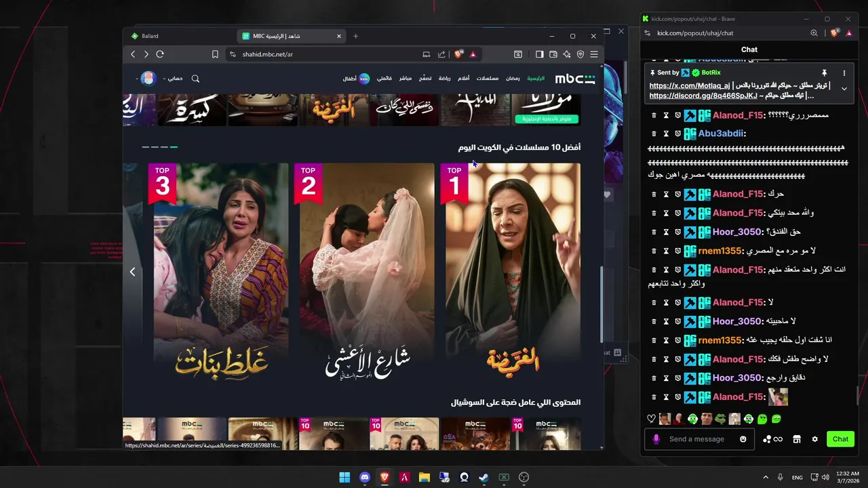Open Brave Shields icon in Shahid window
868x488 pixels.
(x=459, y=54)
